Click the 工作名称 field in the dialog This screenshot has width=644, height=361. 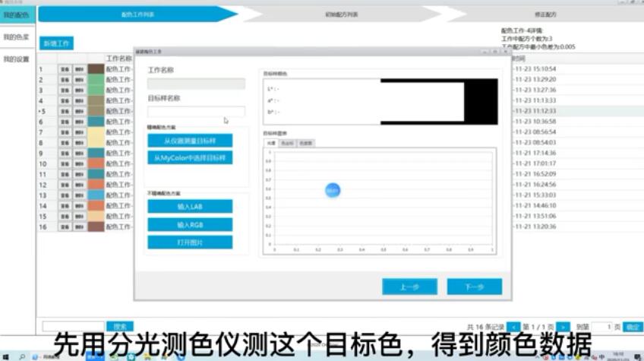tap(197, 84)
